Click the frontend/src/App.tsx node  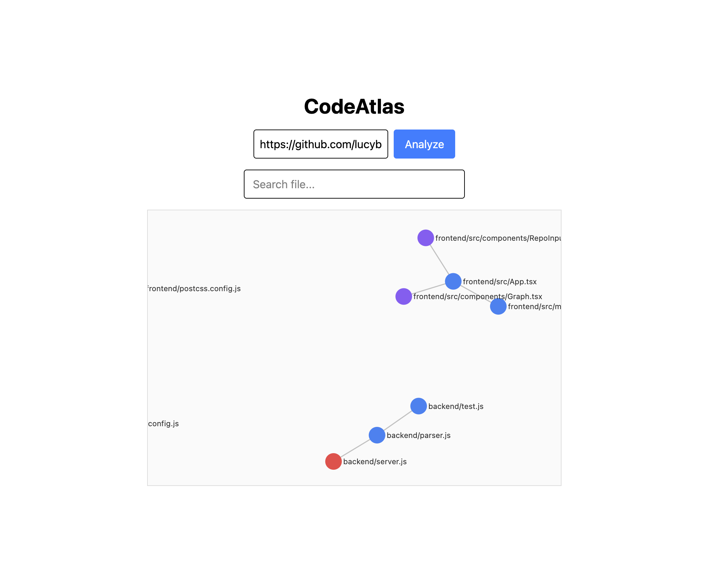(x=453, y=281)
